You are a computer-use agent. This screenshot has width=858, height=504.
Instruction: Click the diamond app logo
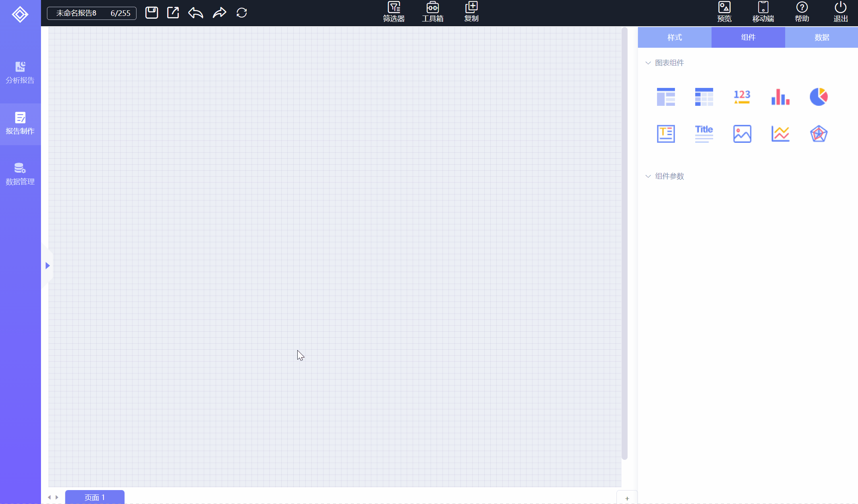pos(20,15)
